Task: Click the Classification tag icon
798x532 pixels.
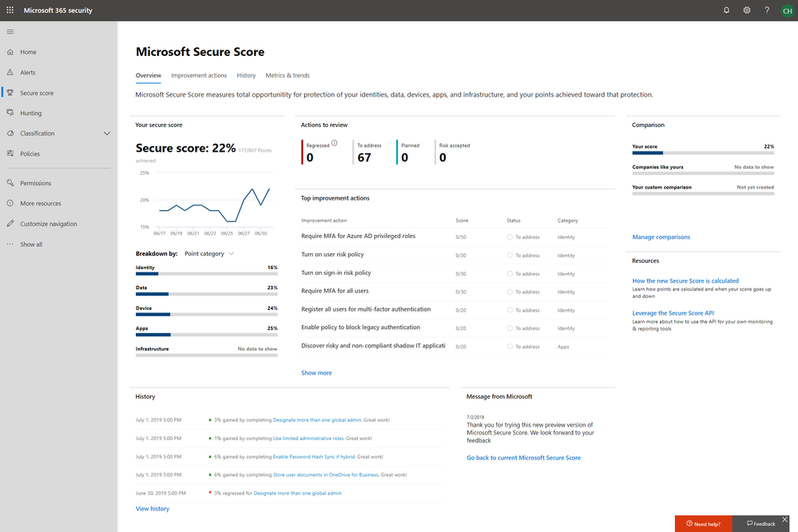Action: coord(10,133)
